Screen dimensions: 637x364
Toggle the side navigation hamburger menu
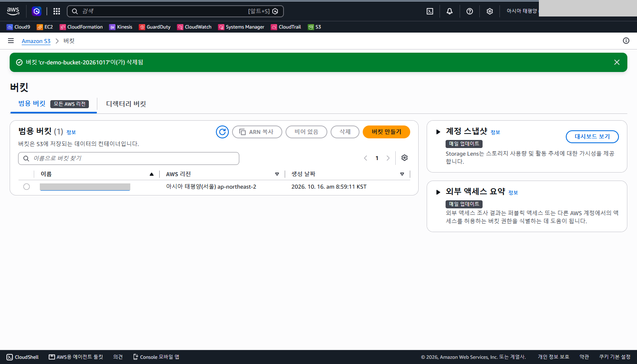point(11,41)
